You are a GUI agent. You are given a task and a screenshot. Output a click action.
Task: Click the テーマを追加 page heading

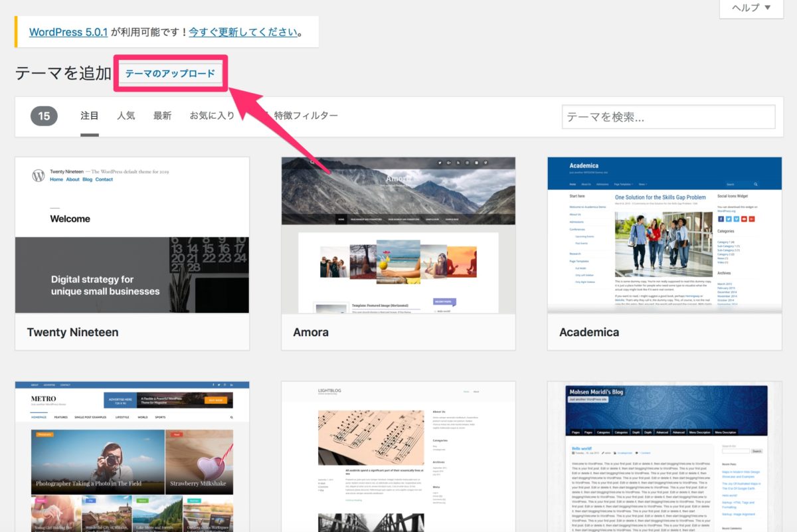(x=63, y=74)
